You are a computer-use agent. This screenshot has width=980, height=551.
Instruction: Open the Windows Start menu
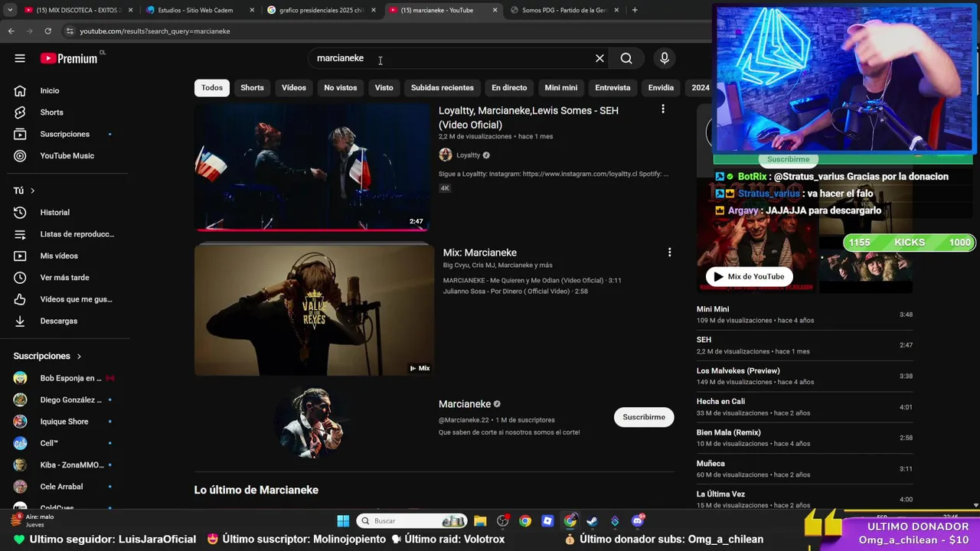[343, 521]
